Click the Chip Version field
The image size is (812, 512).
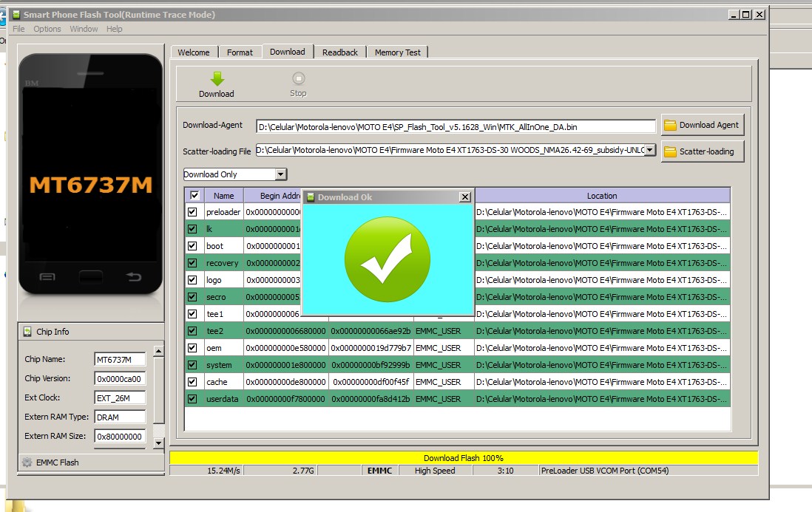120,378
